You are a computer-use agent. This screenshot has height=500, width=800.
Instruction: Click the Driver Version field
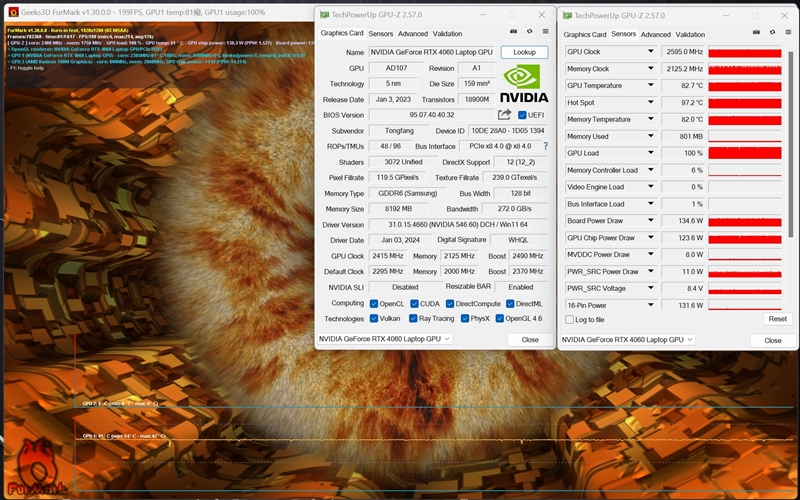pyautogui.click(x=458, y=224)
